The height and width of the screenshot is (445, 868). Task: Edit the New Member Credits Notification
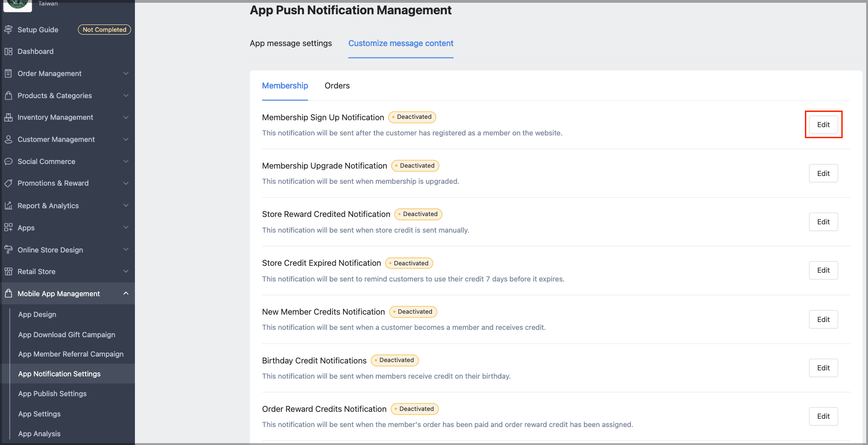[x=823, y=320]
